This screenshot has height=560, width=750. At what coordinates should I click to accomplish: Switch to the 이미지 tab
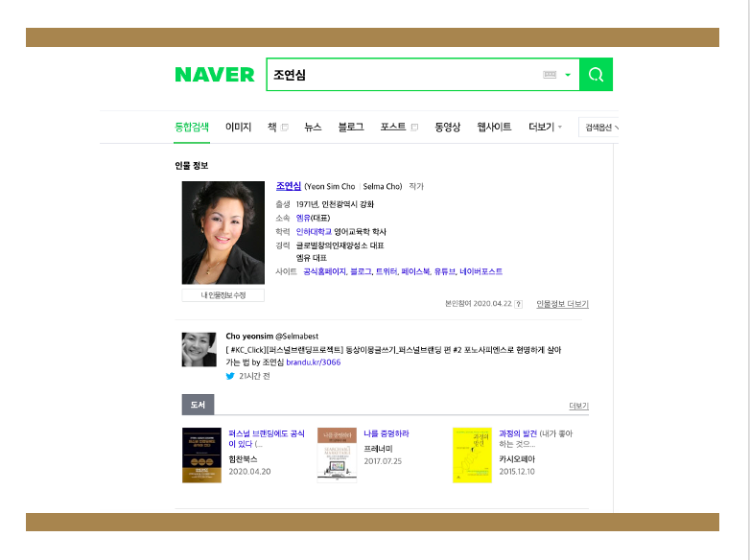coord(238,128)
